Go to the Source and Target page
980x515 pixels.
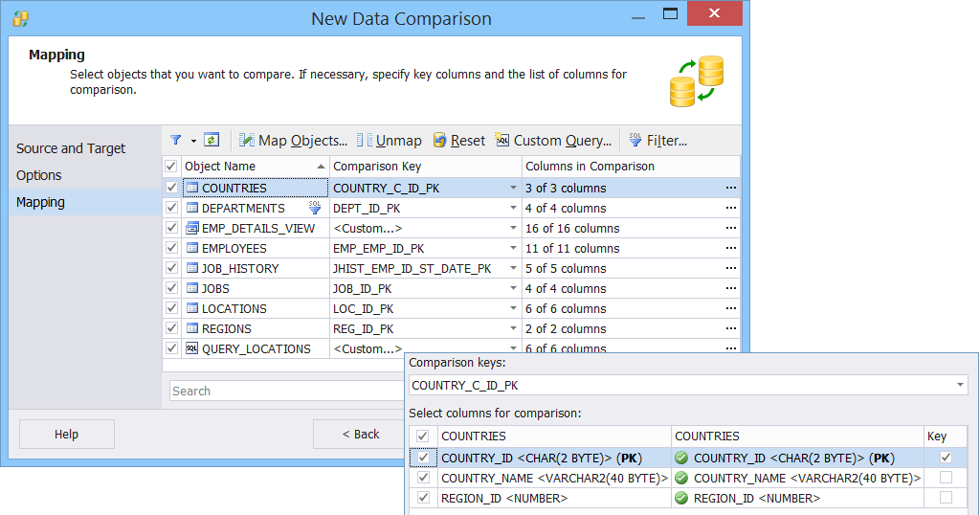coord(71,148)
